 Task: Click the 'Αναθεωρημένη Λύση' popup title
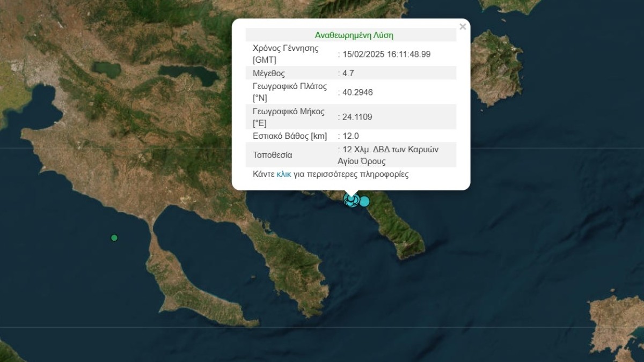354,35
